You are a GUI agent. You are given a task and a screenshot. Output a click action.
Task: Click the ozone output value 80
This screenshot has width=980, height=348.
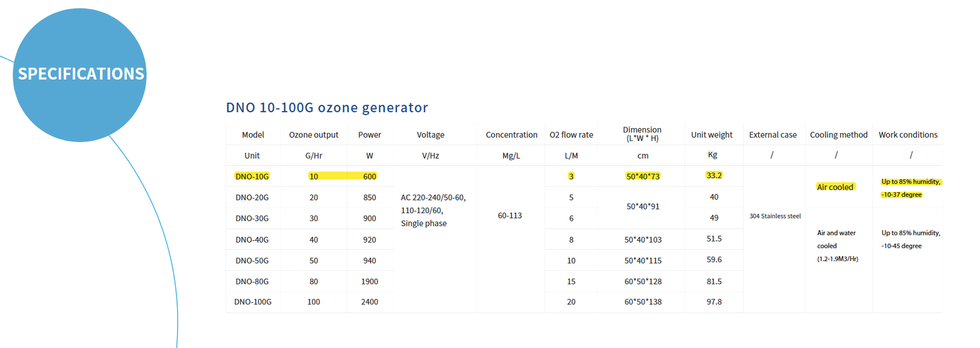click(314, 281)
